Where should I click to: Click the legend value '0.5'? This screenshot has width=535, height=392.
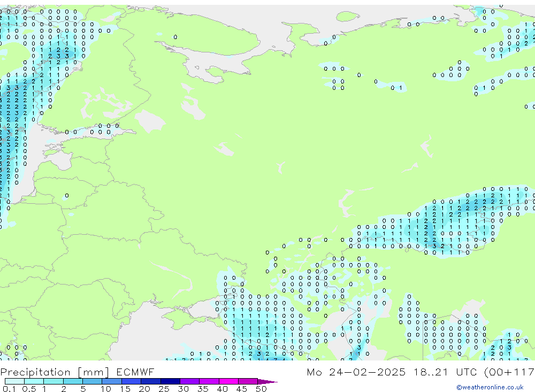(29, 389)
